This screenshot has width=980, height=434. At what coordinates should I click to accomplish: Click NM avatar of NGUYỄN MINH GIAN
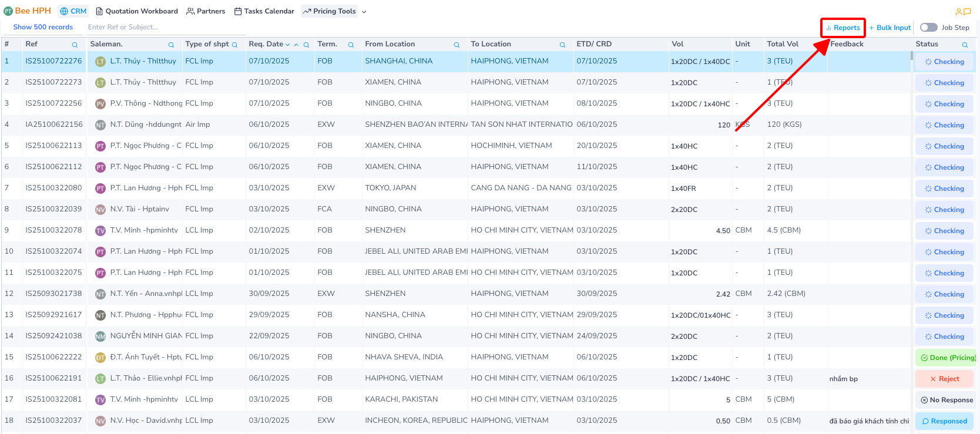point(100,337)
